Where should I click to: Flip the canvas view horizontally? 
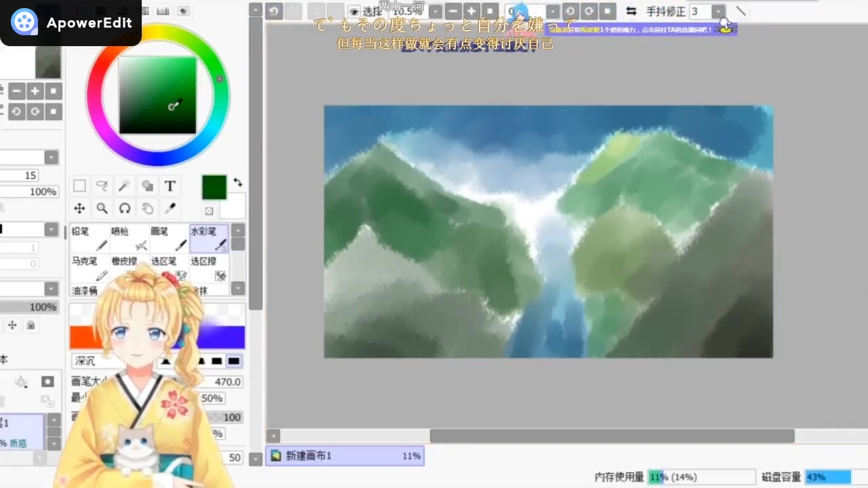click(631, 11)
